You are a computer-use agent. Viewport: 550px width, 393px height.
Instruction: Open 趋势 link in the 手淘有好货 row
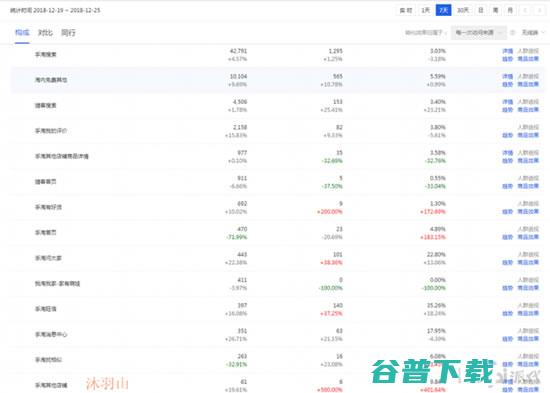508,212
